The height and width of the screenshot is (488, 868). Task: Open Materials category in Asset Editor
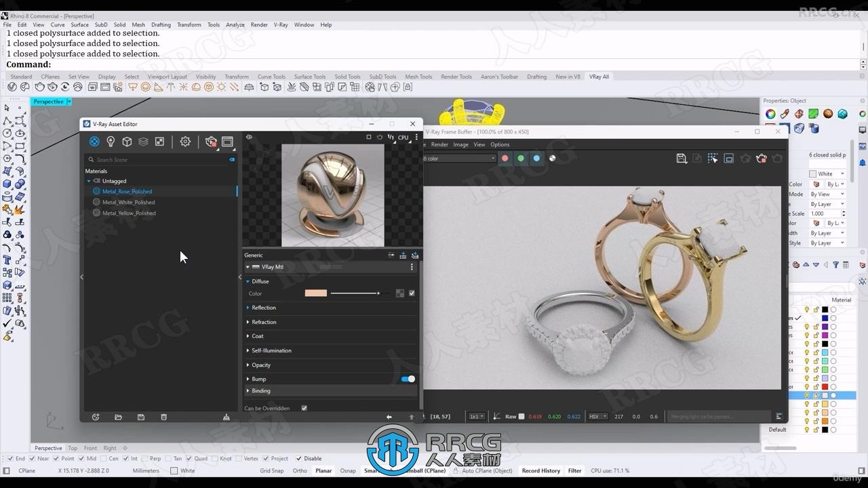[x=94, y=142]
